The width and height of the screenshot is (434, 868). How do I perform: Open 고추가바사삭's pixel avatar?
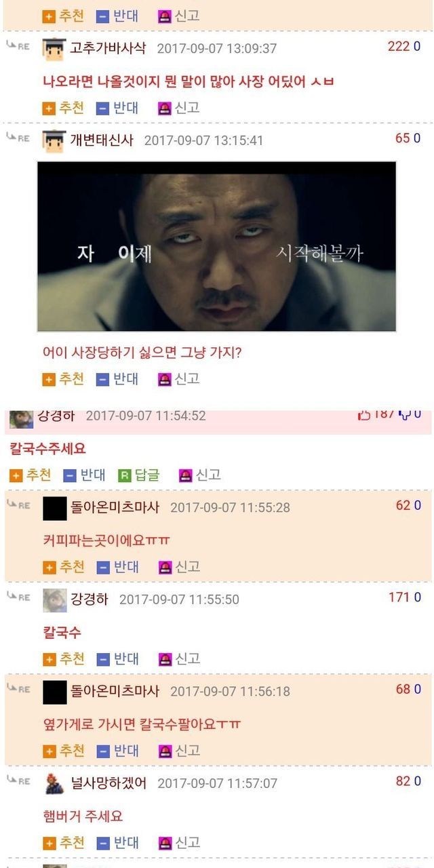[54, 49]
